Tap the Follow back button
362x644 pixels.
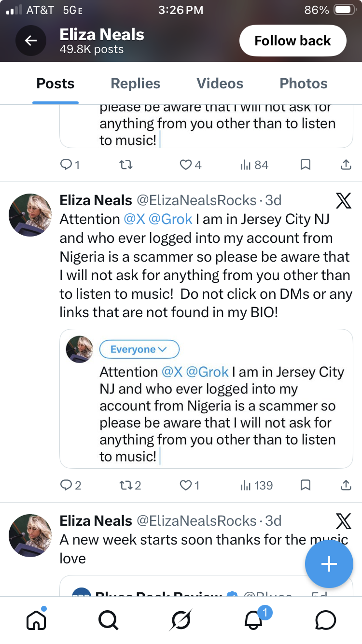pos(292,41)
